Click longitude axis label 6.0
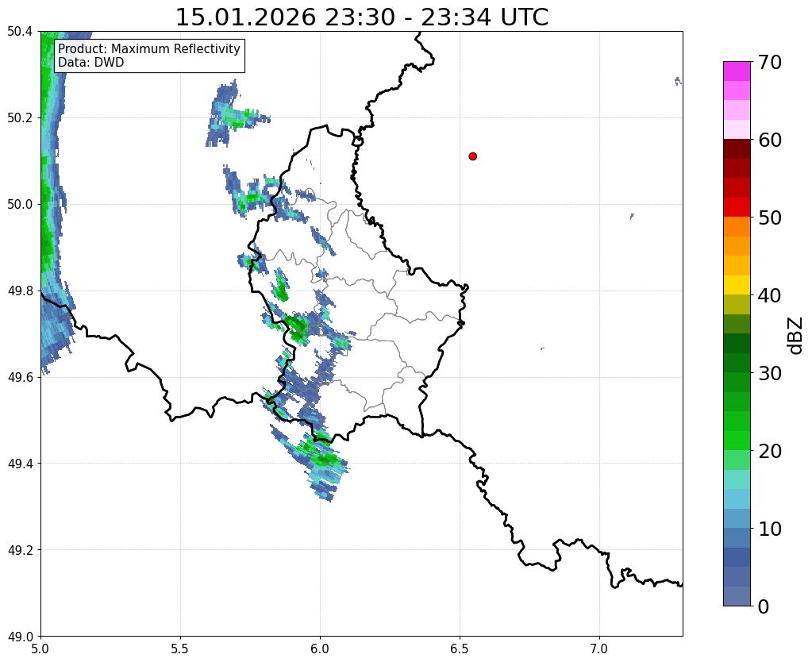The image size is (812, 662). click(320, 649)
